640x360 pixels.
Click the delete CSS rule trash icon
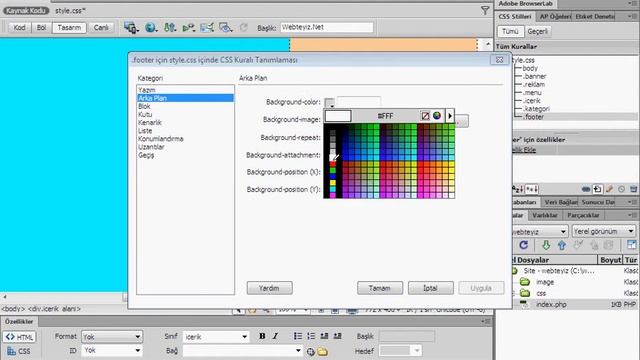[x=633, y=189]
